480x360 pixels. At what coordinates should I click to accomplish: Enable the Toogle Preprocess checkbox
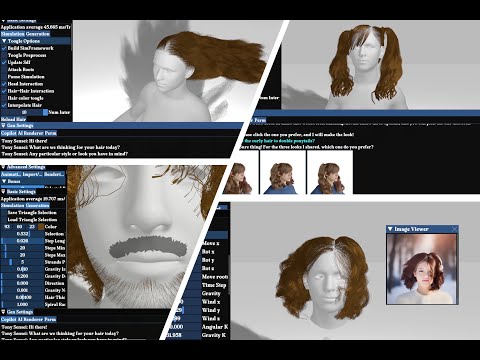point(4,55)
